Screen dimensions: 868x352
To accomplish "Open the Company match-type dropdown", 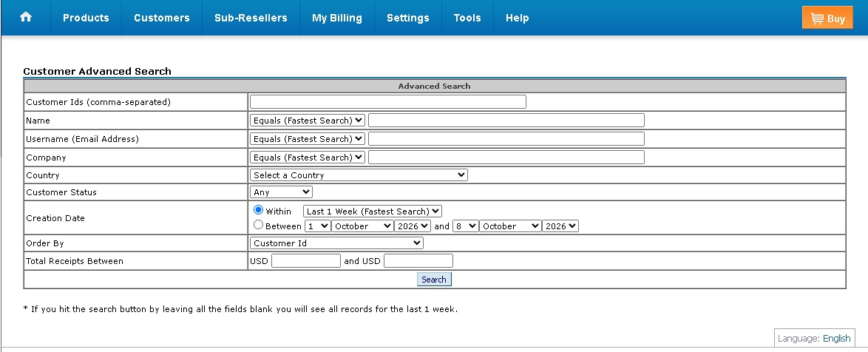I will [x=308, y=158].
